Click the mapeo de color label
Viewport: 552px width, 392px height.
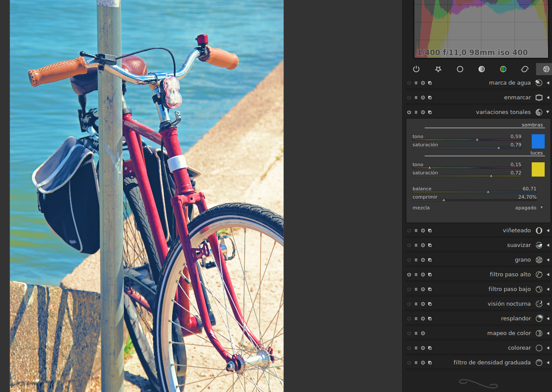pyautogui.click(x=509, y=333)
